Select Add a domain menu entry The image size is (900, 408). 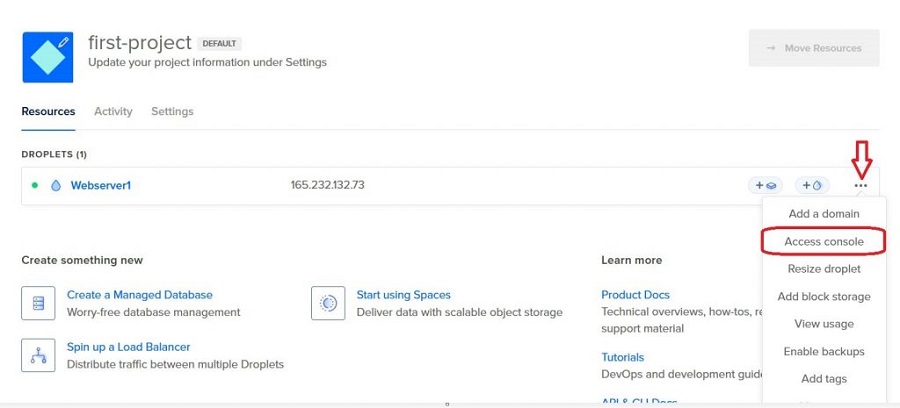tap(824, 213)
